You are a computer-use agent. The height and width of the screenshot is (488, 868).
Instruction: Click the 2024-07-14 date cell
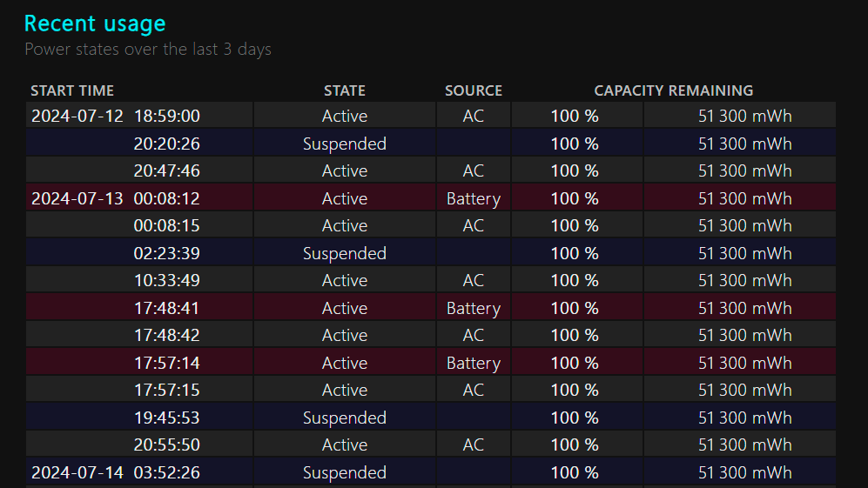pyautogui.click(x=77, y=472)
